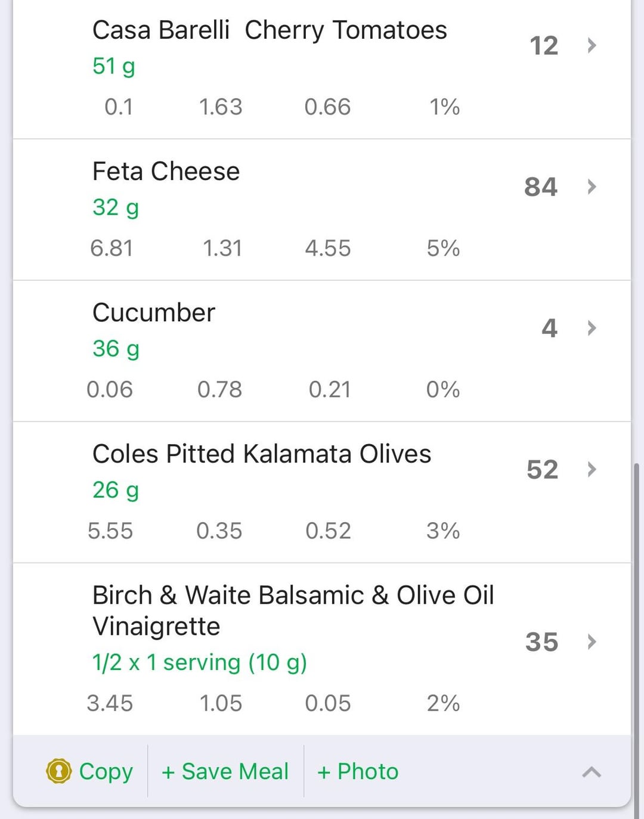Add a photo to this meal
The image size is (644, 819).
pos(358,771)
